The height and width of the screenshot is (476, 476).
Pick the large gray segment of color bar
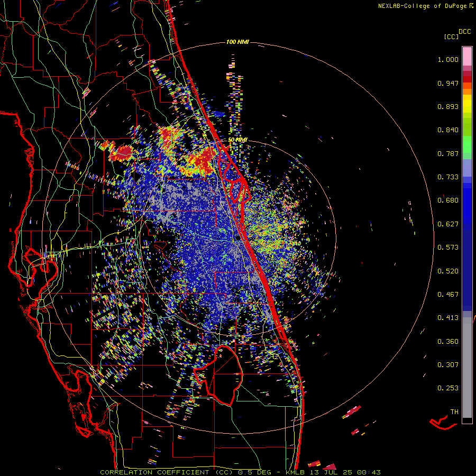coord(467,368)
